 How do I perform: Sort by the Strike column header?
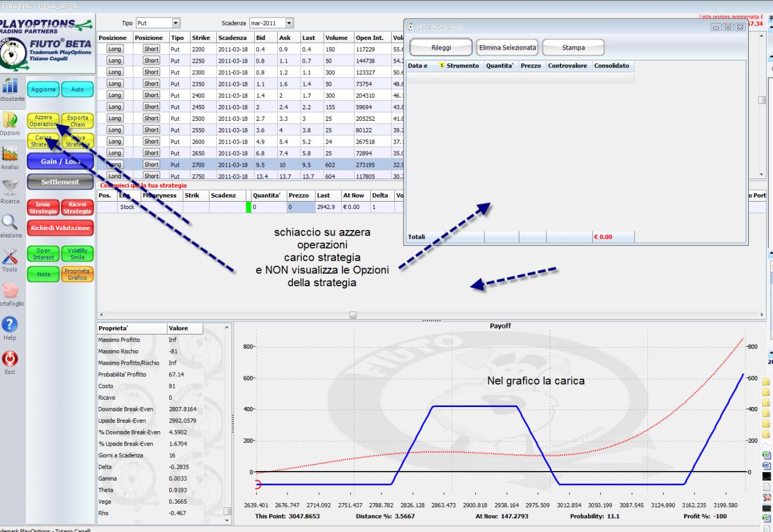point(199,37)
